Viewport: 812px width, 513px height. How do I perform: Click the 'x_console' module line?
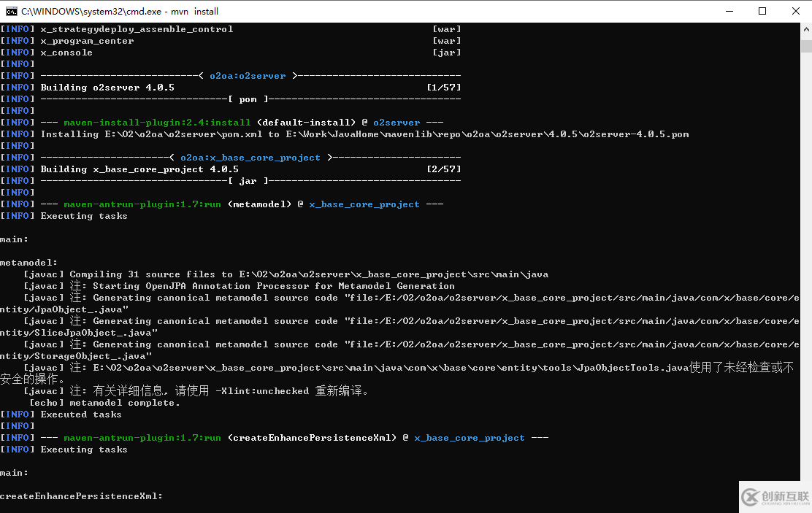[x=66, y=53]
